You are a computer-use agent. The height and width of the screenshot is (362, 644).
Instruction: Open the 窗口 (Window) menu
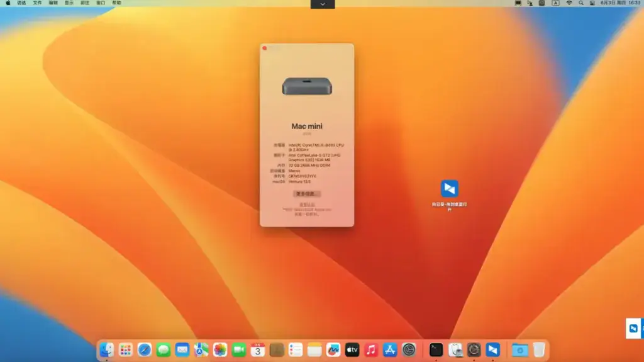click(x=101, y=3)
